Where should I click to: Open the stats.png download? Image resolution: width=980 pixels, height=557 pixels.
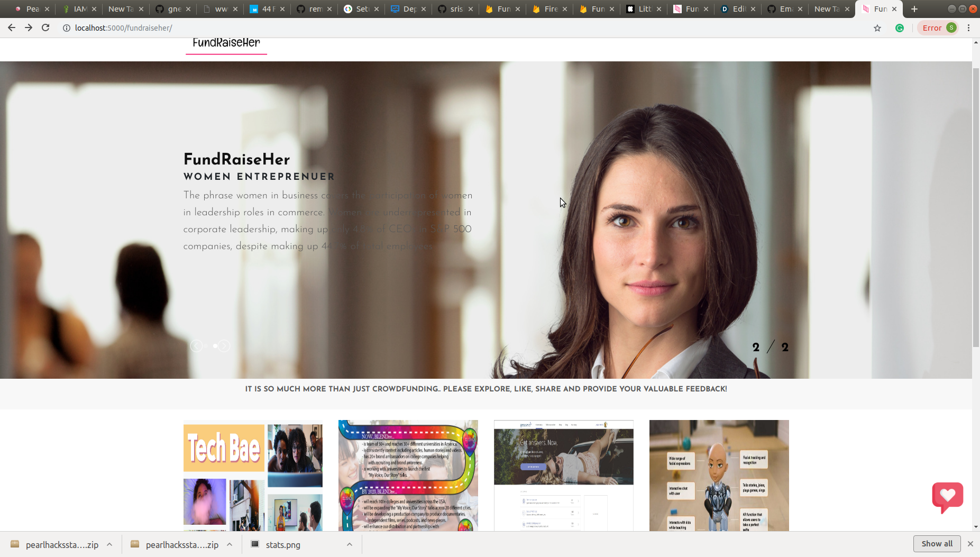pyautogui.click(x=282, y=545)
